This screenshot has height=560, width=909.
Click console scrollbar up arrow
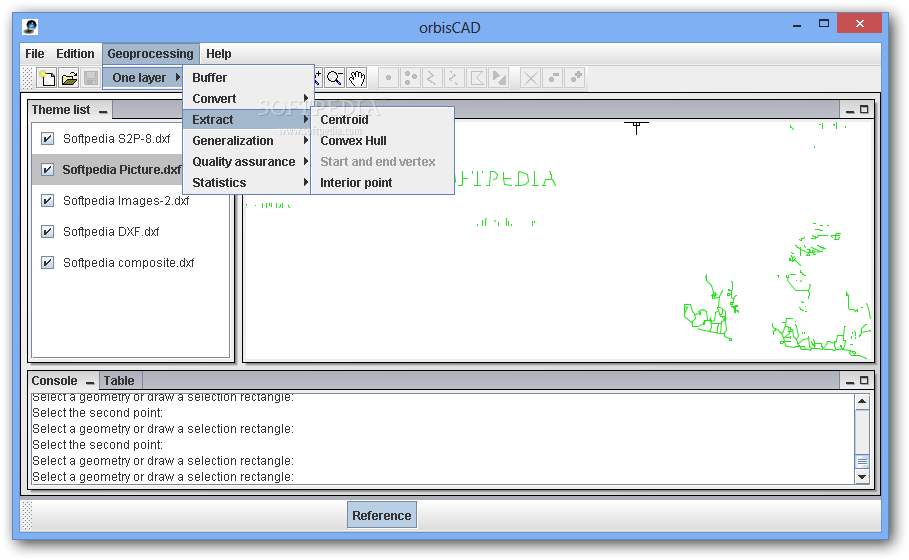[x=862, y=401]
